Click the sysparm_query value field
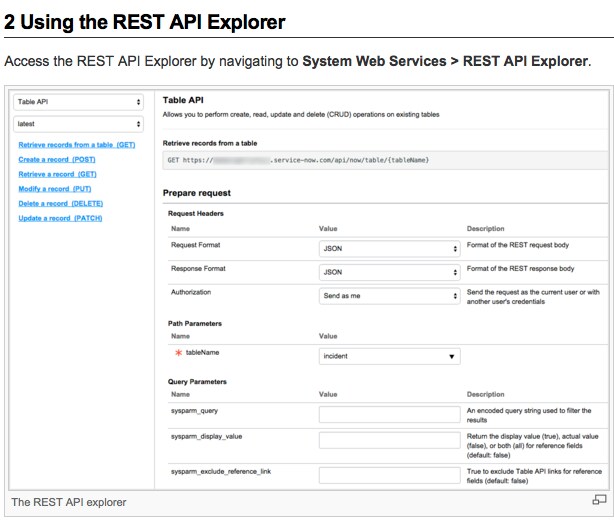 coord(389,415)
